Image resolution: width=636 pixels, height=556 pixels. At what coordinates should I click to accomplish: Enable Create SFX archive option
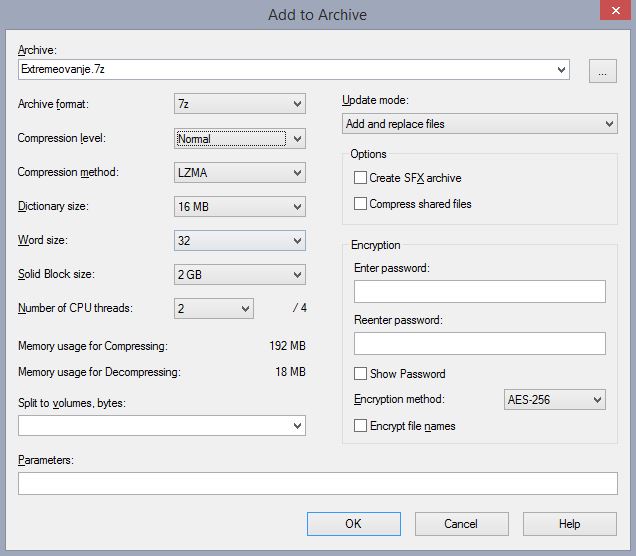coord(361,178)
